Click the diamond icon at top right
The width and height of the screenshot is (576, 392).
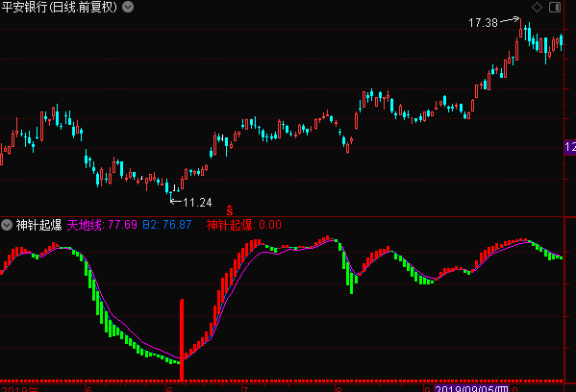537,7
